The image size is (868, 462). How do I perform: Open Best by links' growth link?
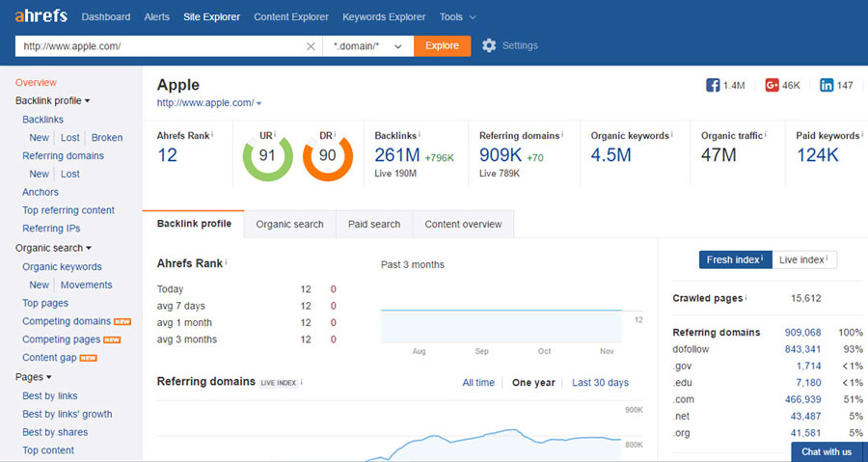click(67, 414)
